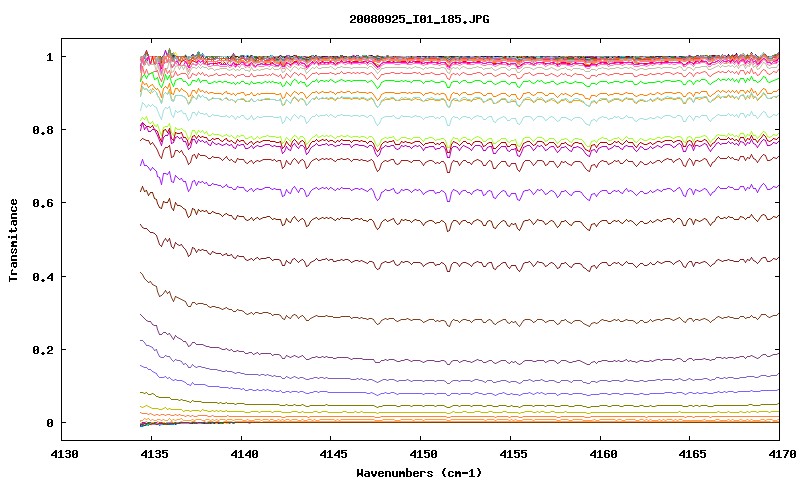Click the x-axis tick label 4150

pyautogui.click(x=423, y=453)
